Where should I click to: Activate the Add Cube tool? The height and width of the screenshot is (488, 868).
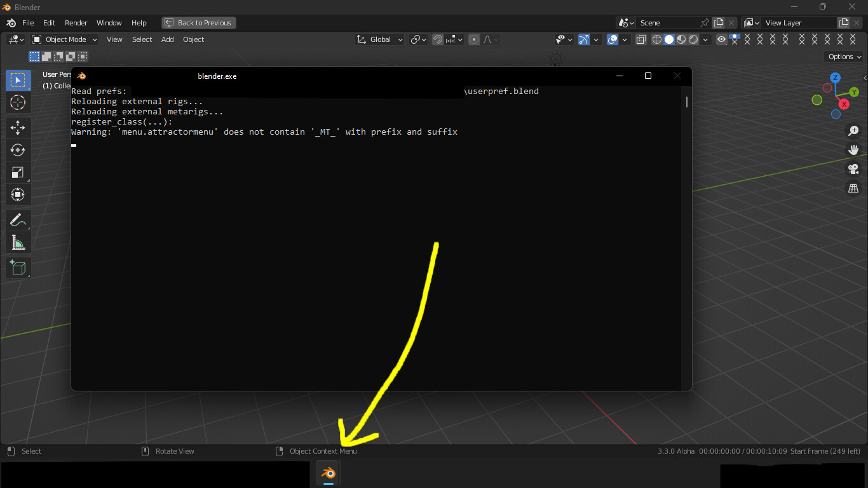pos(18,268)
